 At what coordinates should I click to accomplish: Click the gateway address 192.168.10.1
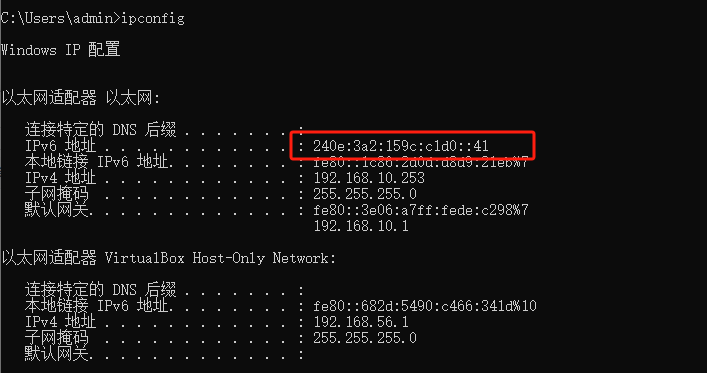tap(361, 226)
